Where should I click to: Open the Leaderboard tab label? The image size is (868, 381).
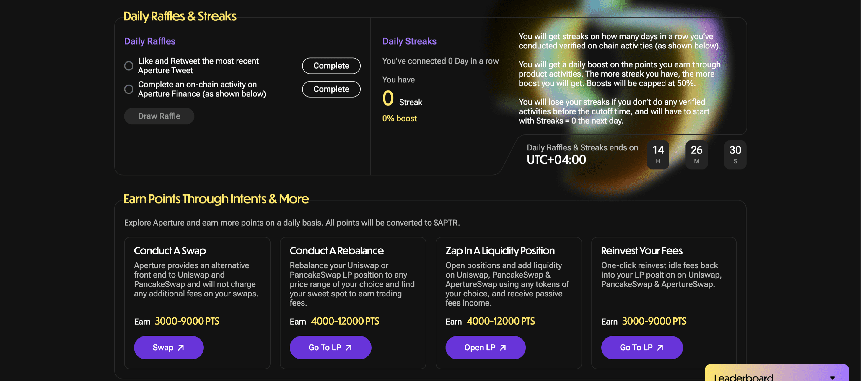coord(744,377)
